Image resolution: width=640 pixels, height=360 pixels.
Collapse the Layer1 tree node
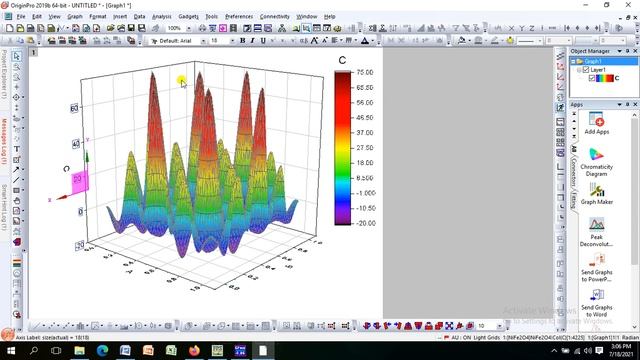579,70
